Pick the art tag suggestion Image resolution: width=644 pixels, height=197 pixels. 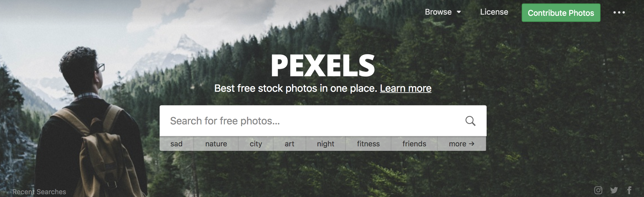(289, 144)
